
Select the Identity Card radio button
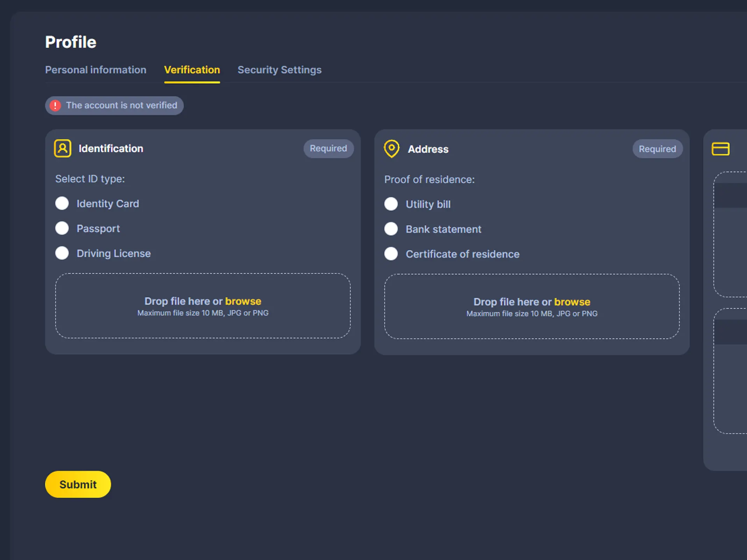point(63,203)
